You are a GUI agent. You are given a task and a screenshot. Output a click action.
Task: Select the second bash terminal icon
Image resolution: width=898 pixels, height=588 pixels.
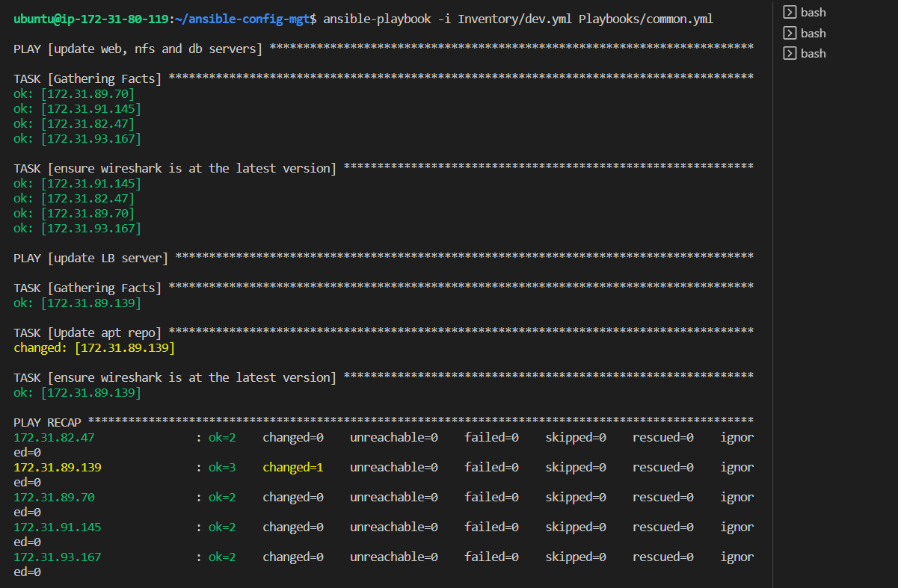pos(790,32)
